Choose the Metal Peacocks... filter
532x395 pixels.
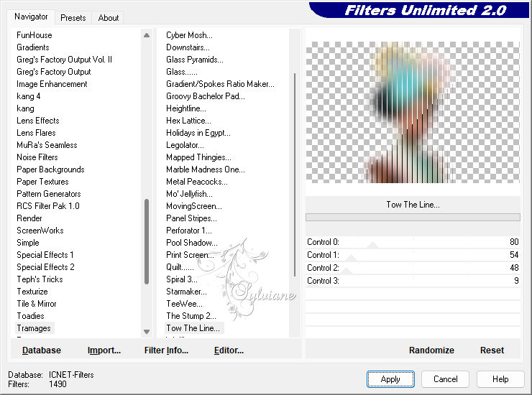click(x=197, y=182)
